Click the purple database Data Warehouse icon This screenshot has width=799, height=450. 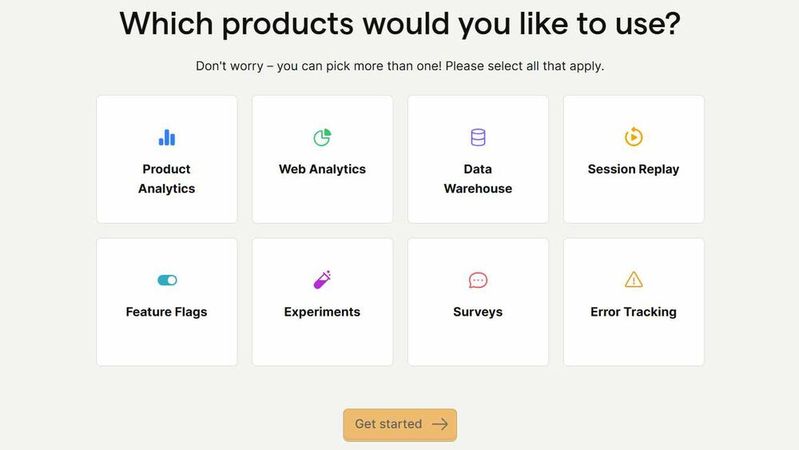[x=478, y=138]
